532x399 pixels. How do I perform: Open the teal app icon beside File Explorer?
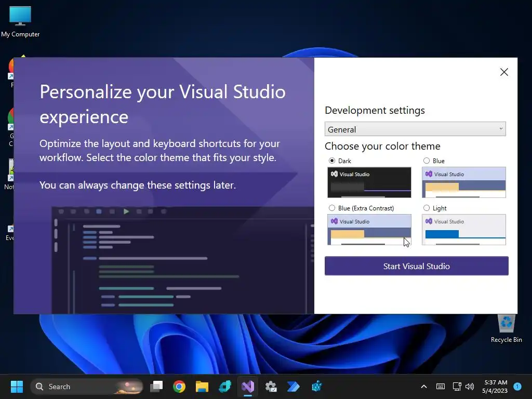225,387
